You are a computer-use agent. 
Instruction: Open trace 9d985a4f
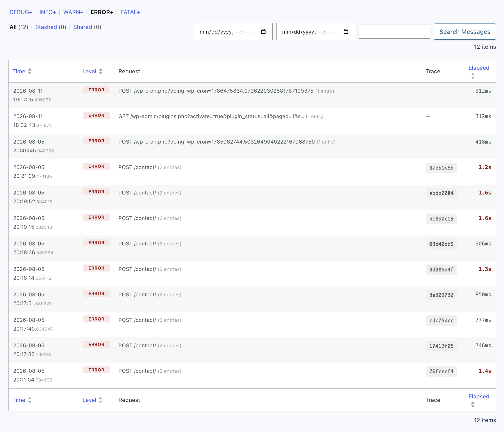441,270
